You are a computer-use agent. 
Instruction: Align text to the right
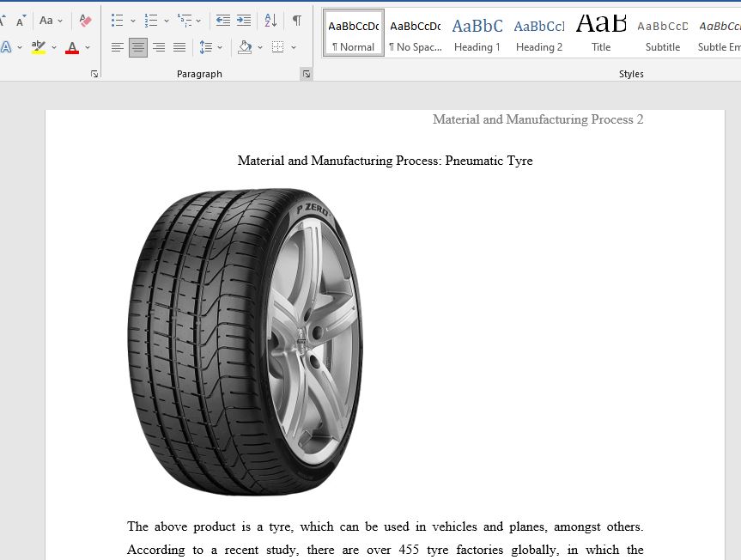point(159,47)
